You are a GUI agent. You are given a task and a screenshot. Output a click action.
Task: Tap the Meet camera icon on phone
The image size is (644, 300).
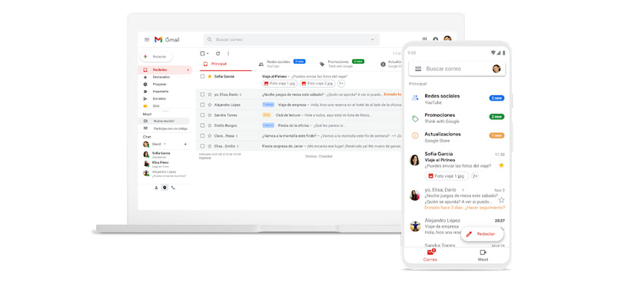tap(483, 252)
